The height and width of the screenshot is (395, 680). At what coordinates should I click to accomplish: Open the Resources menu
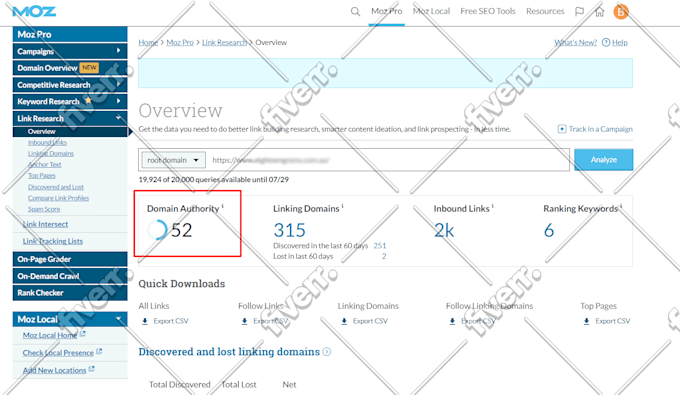545,11
